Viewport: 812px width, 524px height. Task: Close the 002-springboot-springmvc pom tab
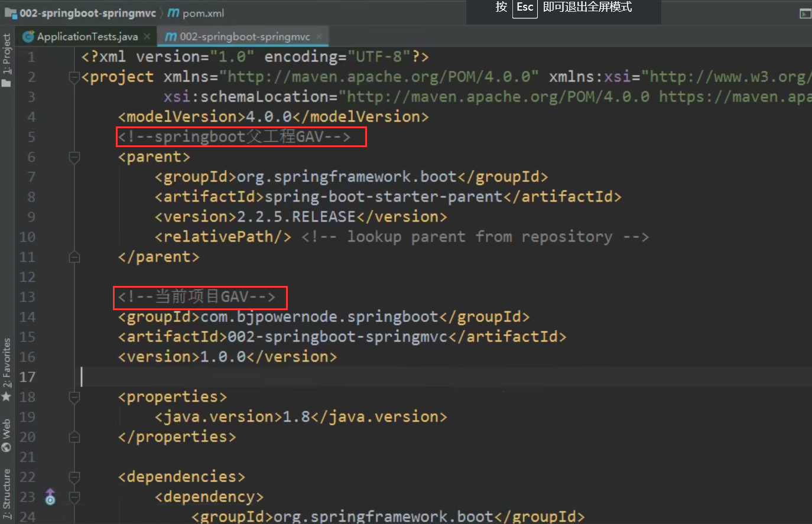pos(319,37)
